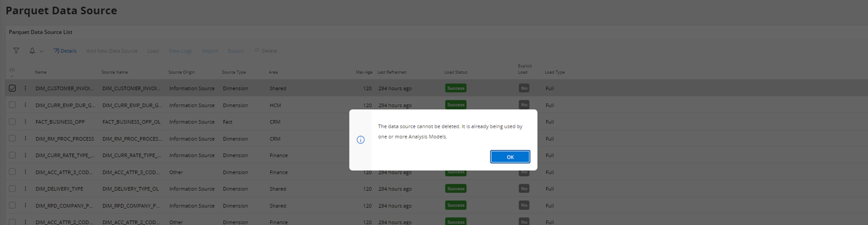
Task: Click Finance area in DIM_CURR_RATE_TYPE row
Action: click(278, 155)
